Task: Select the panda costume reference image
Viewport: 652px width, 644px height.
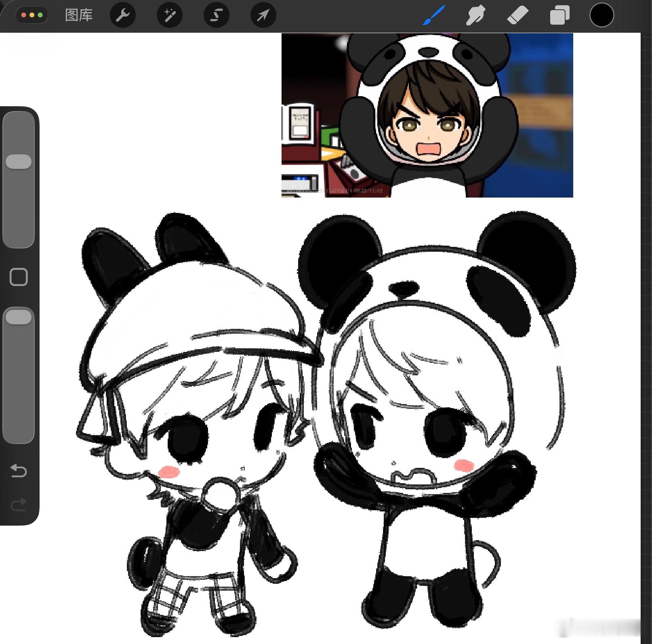Action: [x=427, y=115]
